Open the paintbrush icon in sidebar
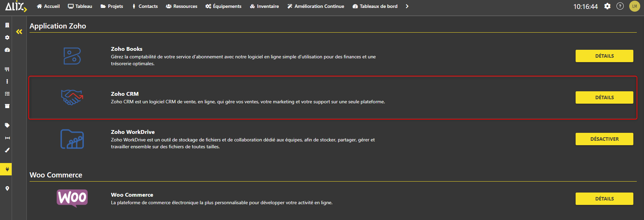Image resolution: width=644 pixels, height=220 pixels. click(7, 150)
